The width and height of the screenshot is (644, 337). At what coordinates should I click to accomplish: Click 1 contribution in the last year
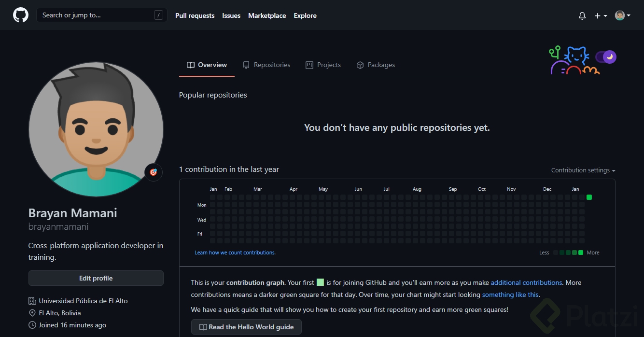point(229,169)
